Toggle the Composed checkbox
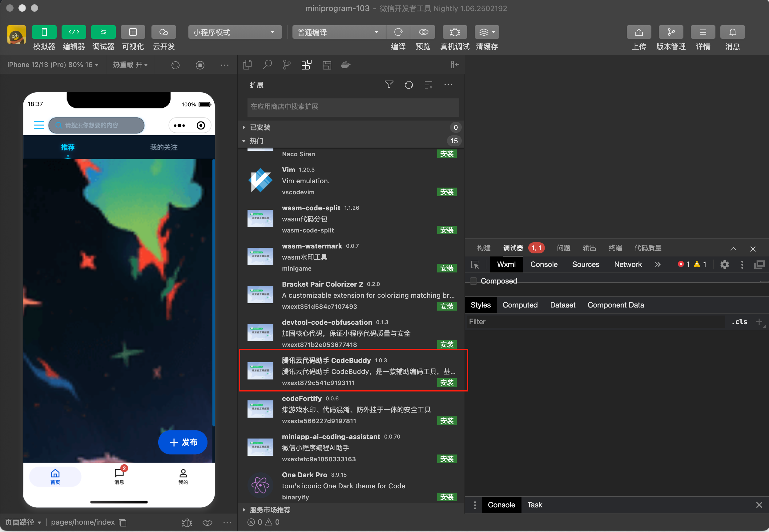 coord(473,281)
